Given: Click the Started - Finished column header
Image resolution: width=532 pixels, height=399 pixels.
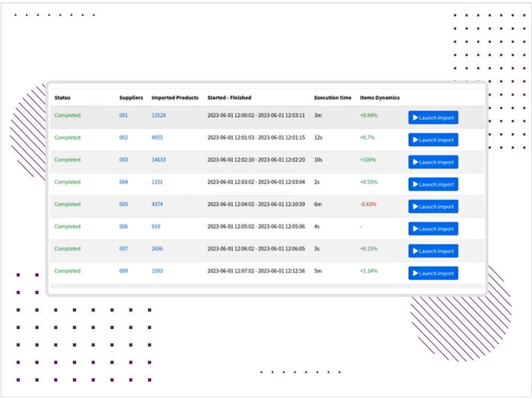Looking at the screenshot, I should pos(229,98).
